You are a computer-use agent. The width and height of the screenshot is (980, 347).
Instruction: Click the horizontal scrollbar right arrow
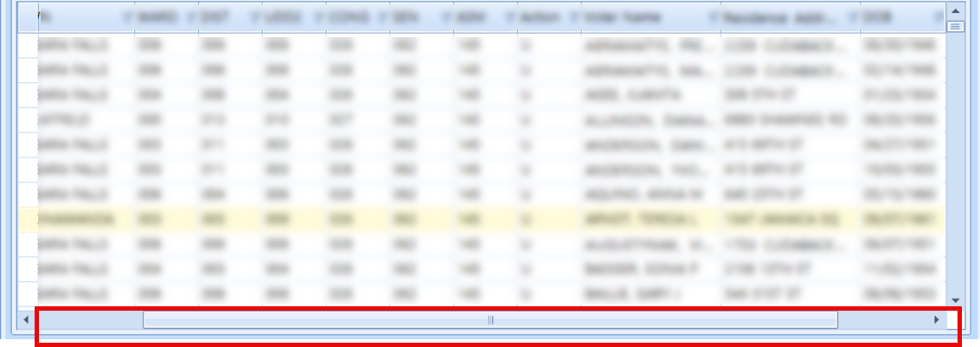pyautogui.click(x=936, y=320)
